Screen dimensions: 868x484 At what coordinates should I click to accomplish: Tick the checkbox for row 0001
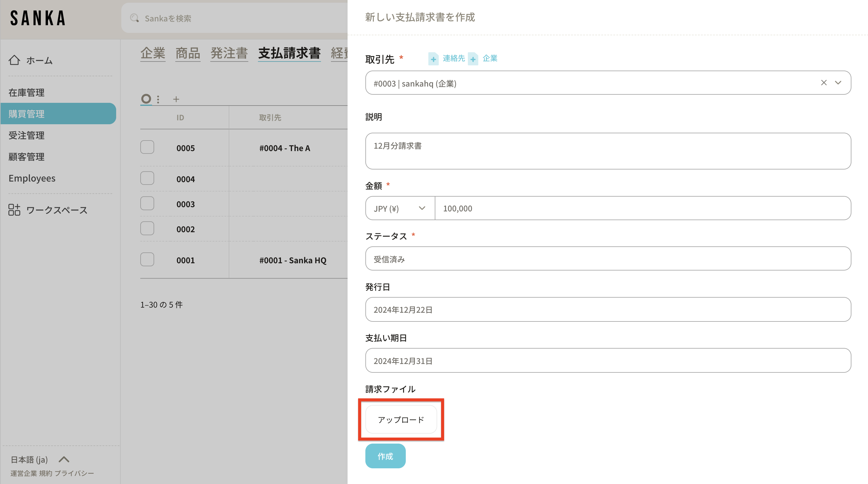(147, 259)
